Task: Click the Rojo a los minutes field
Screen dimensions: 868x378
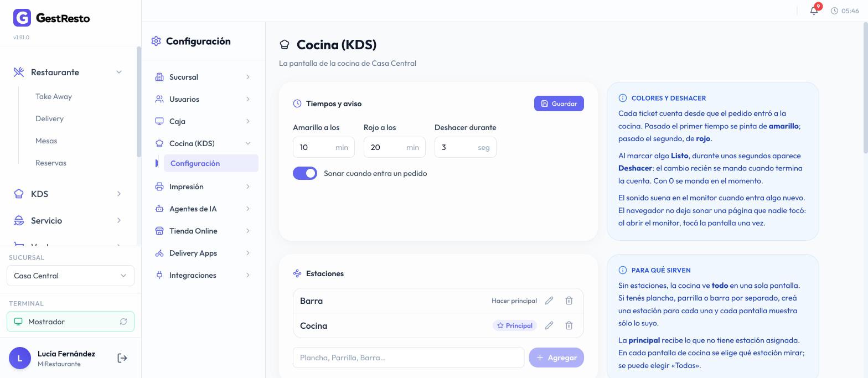Action: [x=395, y=147]
